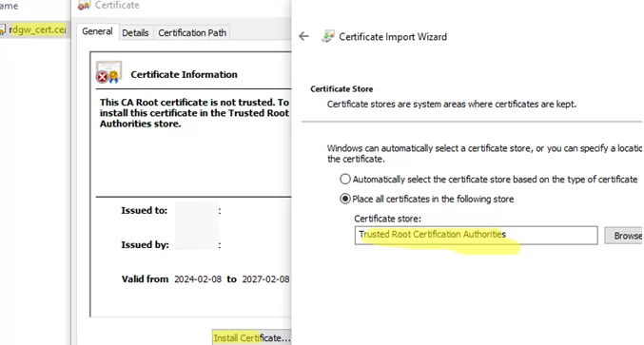Click the Issued to label
644x345 pixels.
tap(145, 210)
